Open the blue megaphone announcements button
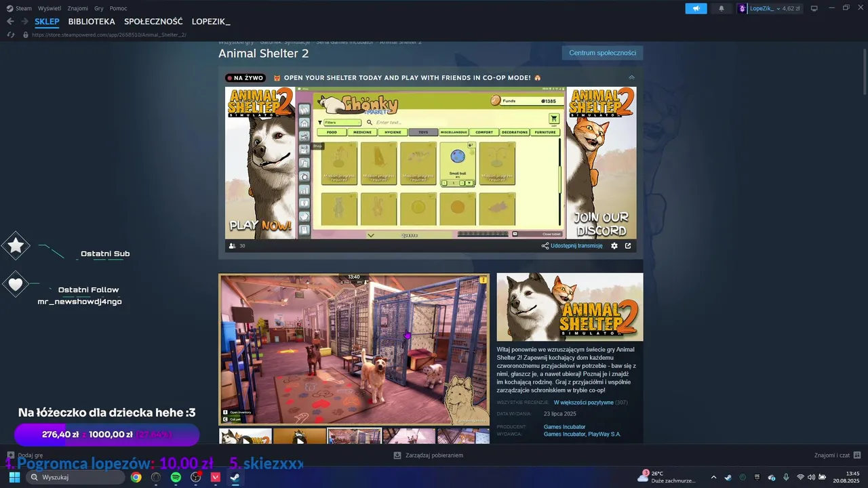The width and height of the screenshot is (868, 488). [696, 8]
